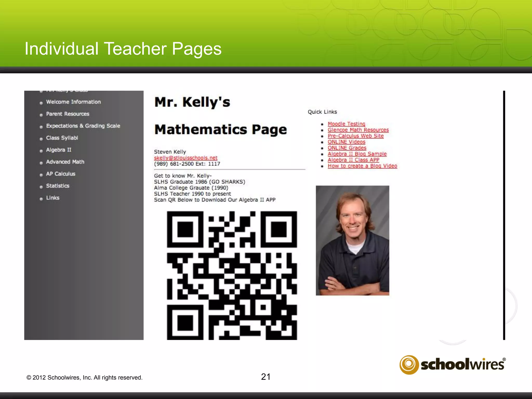
Task: Click the skelly@stlouisschools.net email link
Action: [x=186, y=158]
